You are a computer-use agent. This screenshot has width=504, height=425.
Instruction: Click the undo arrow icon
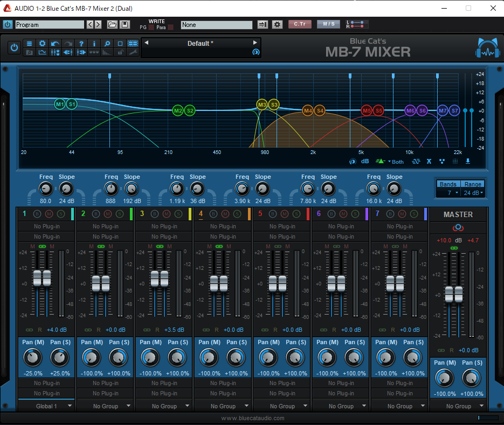pyautogui.click(x=56, y=44)
